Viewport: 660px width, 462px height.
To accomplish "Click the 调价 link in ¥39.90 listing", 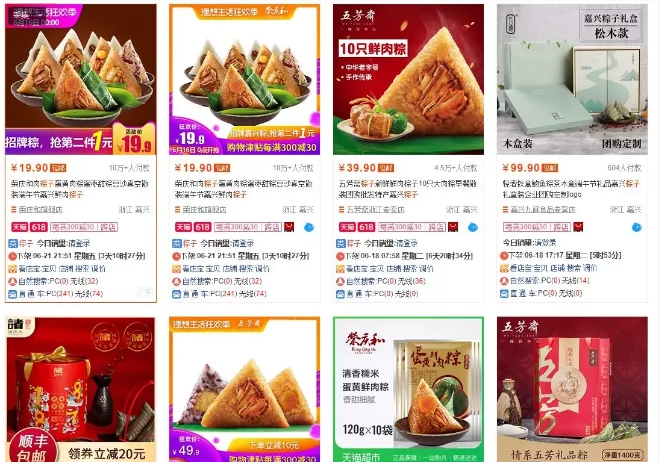I will pyautogui.click(x=426, y=268).
